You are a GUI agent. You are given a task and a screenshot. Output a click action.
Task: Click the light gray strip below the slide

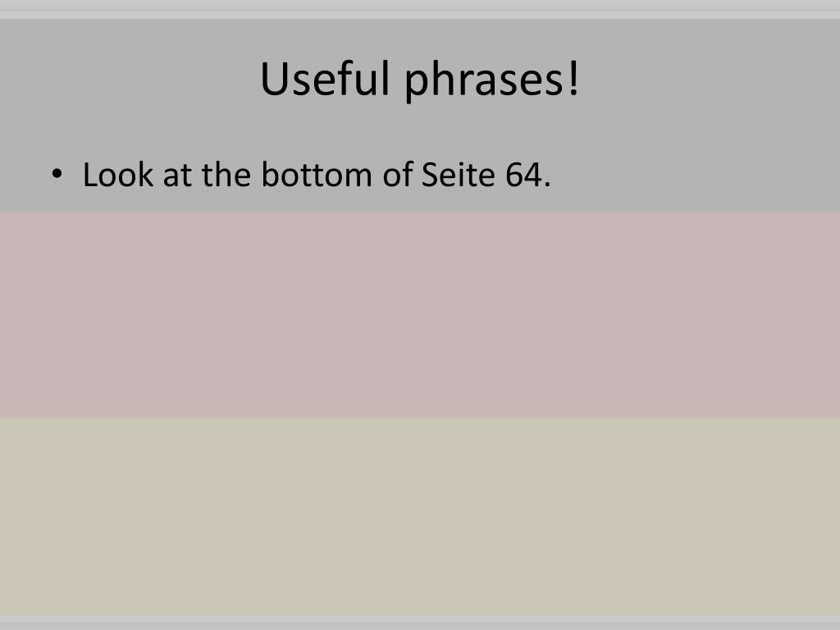[x=420, y=623]
